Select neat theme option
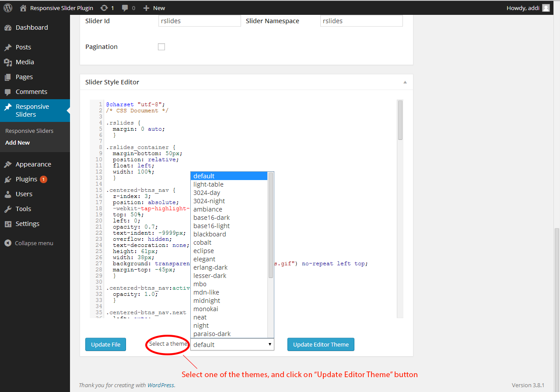Screen dimensions: 560x392 [x=229, y=317]
